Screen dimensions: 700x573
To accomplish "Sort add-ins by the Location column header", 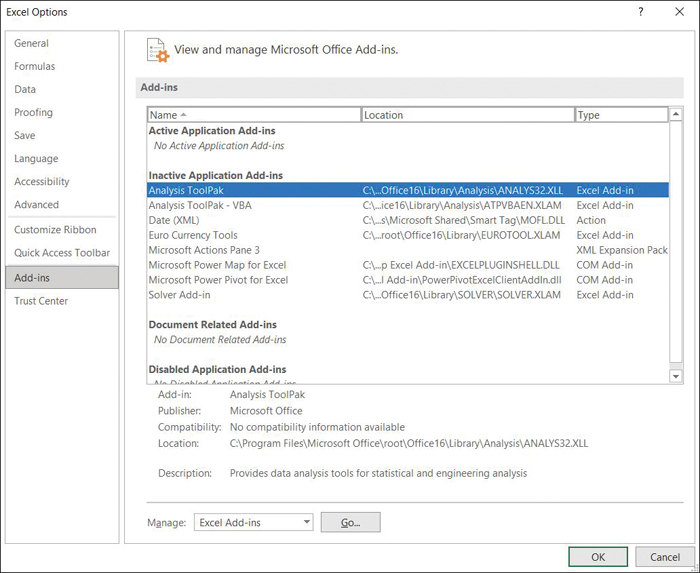I will (x=468, y=115).
